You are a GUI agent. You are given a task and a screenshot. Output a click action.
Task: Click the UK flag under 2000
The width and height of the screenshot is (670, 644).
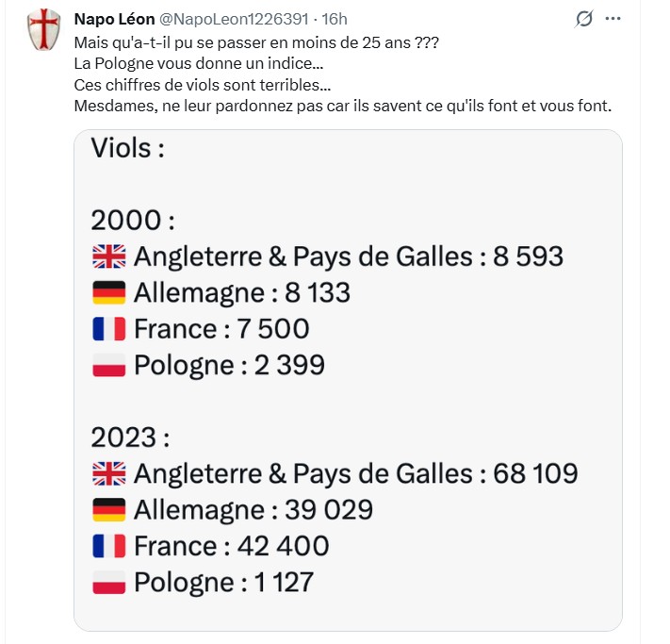pos(109,256)
